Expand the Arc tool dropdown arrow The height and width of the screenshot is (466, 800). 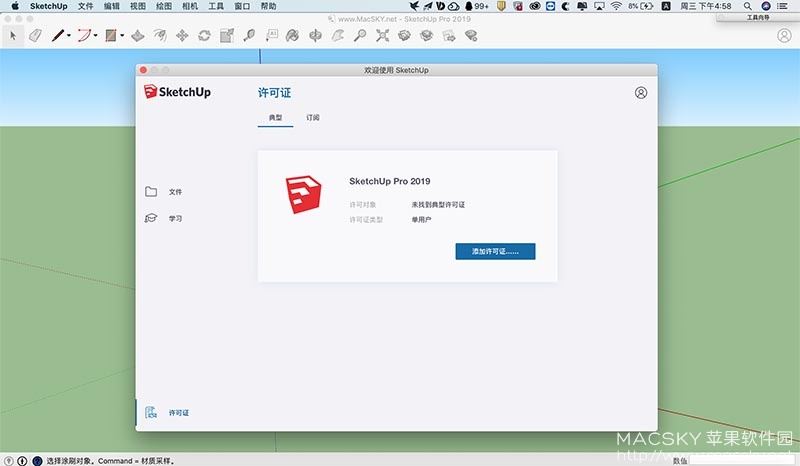coord(95,36)
